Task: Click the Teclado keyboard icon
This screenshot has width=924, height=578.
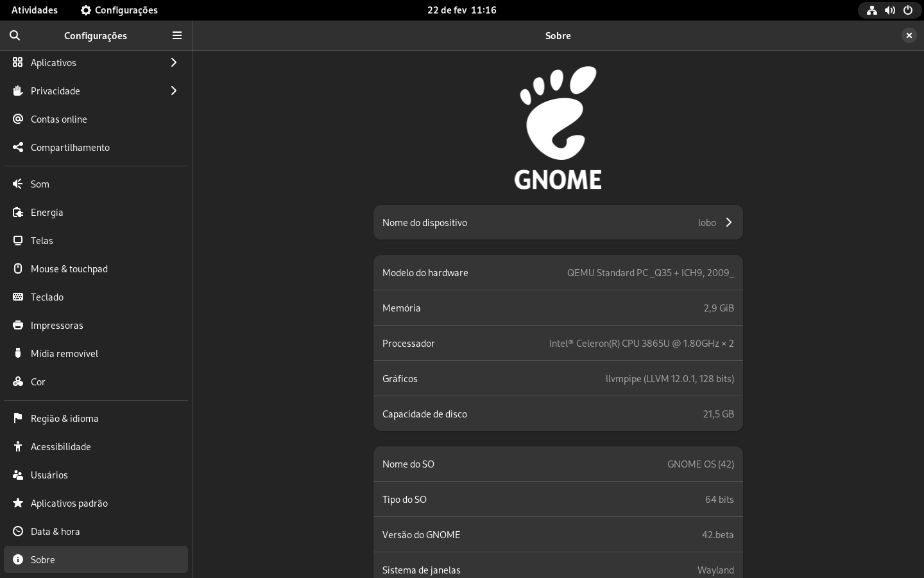Action: click(18, 297)
